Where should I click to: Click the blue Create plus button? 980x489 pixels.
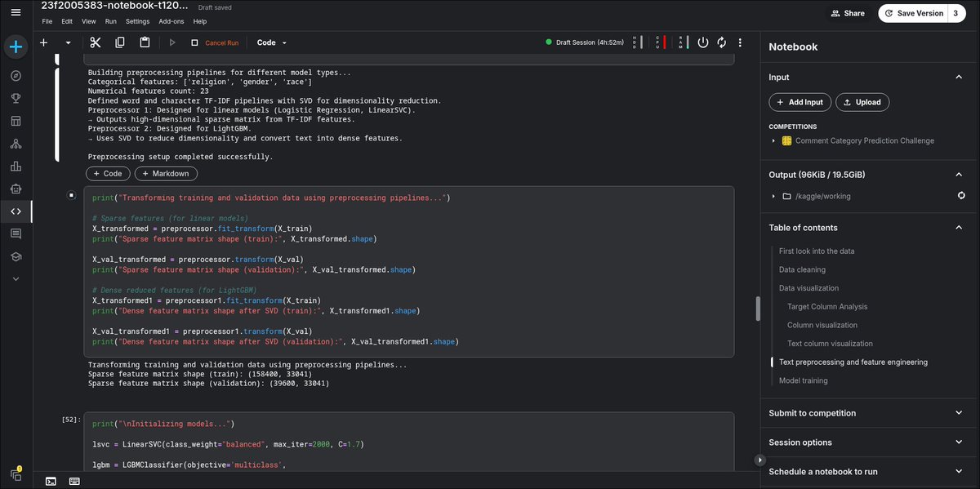click(x=16, y=47)
